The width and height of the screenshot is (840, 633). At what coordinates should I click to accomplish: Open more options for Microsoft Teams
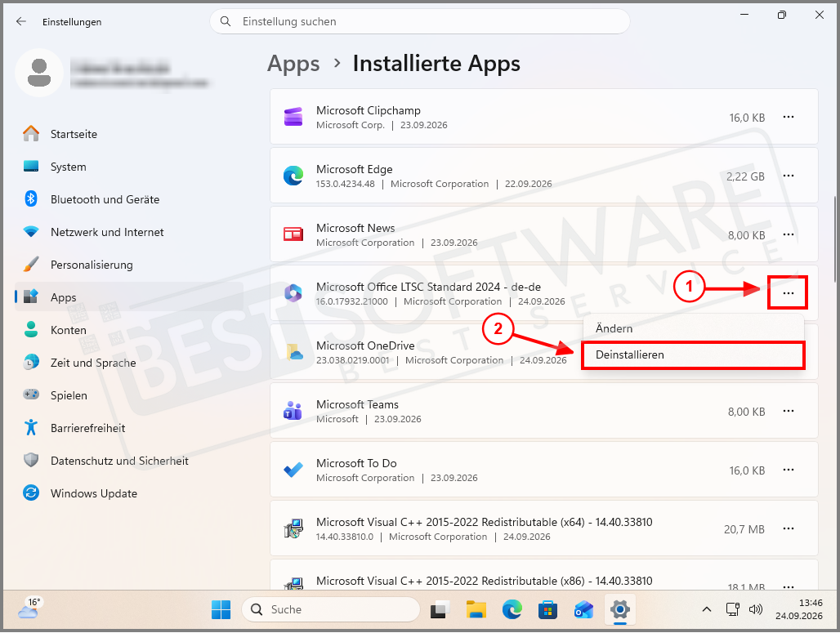(x=788, y=411)
